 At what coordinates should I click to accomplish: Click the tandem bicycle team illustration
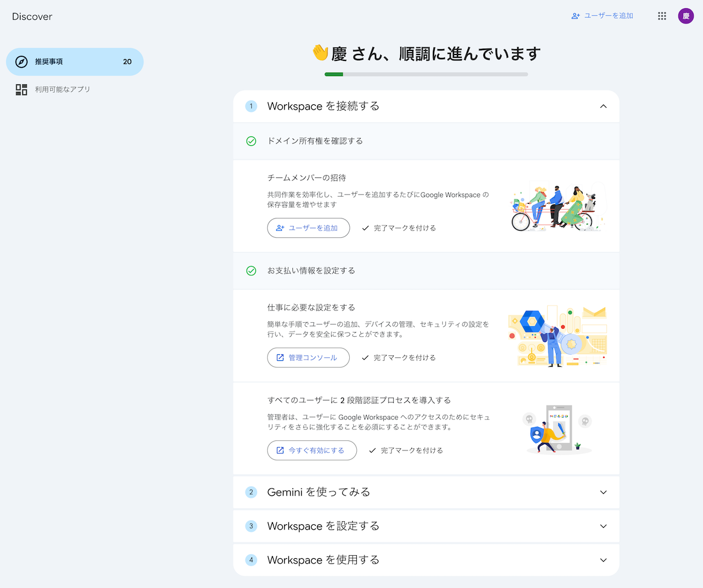coord(557,207)
